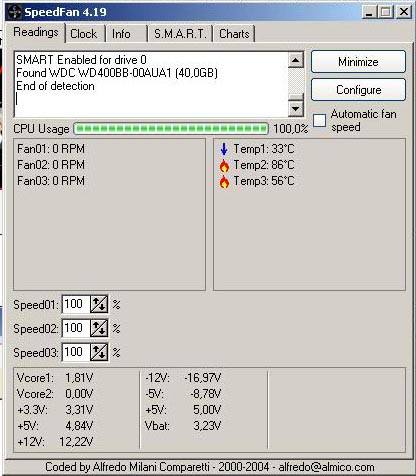Open the Info tab

click(126, 34)
